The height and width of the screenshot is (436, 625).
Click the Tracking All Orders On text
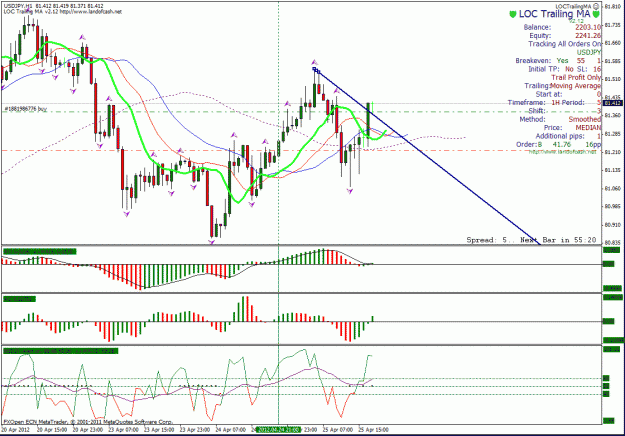564,44
